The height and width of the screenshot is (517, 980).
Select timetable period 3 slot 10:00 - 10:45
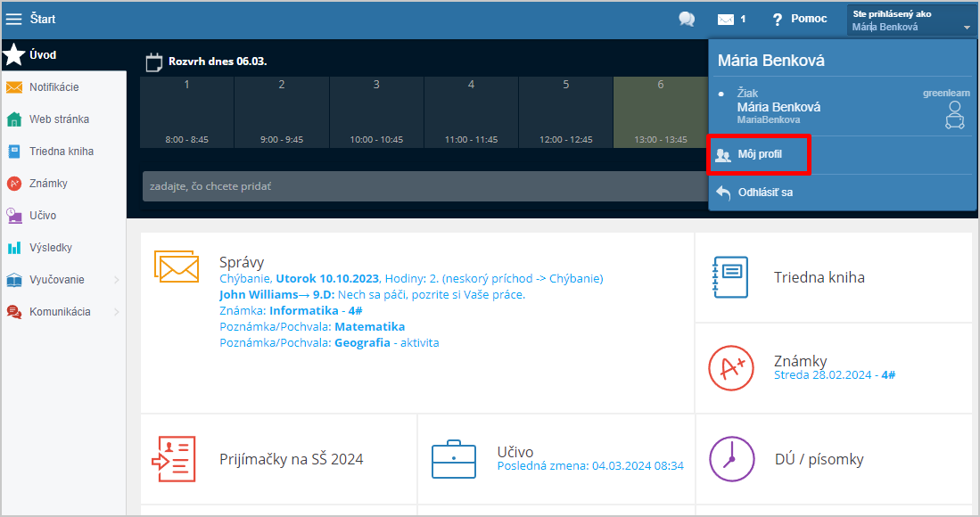click(x=376, y=111)
